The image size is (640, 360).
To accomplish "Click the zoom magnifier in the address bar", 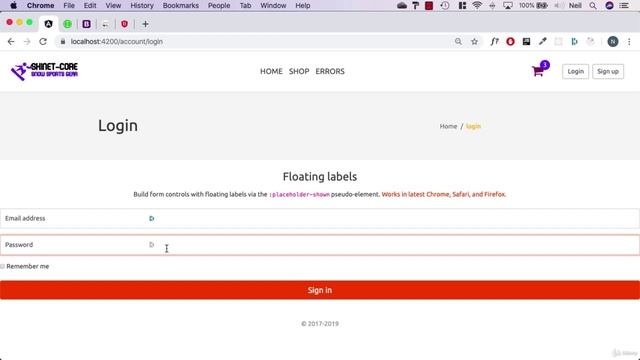I will click(458, 42).
